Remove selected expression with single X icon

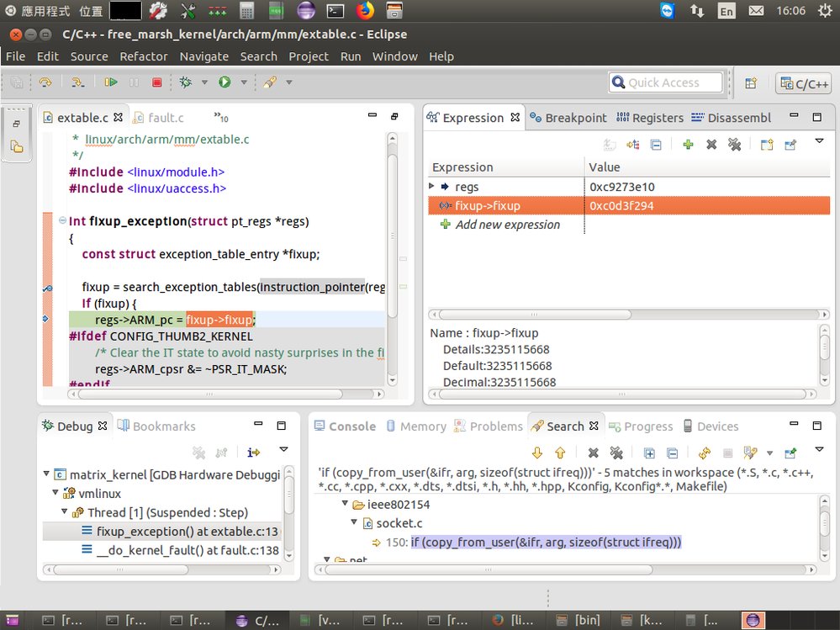[711, 144]
